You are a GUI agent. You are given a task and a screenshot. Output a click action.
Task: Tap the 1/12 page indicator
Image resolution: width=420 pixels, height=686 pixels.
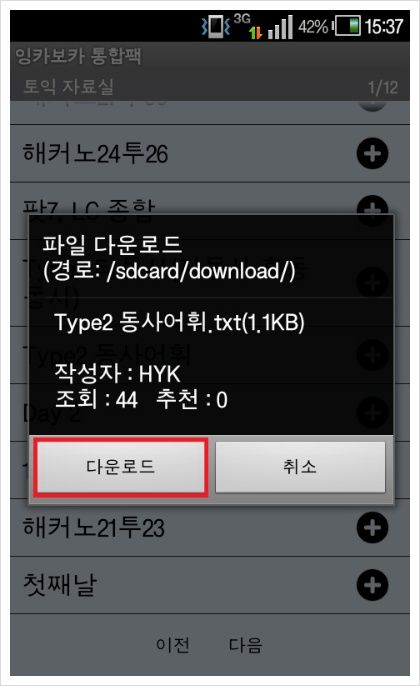383,88
